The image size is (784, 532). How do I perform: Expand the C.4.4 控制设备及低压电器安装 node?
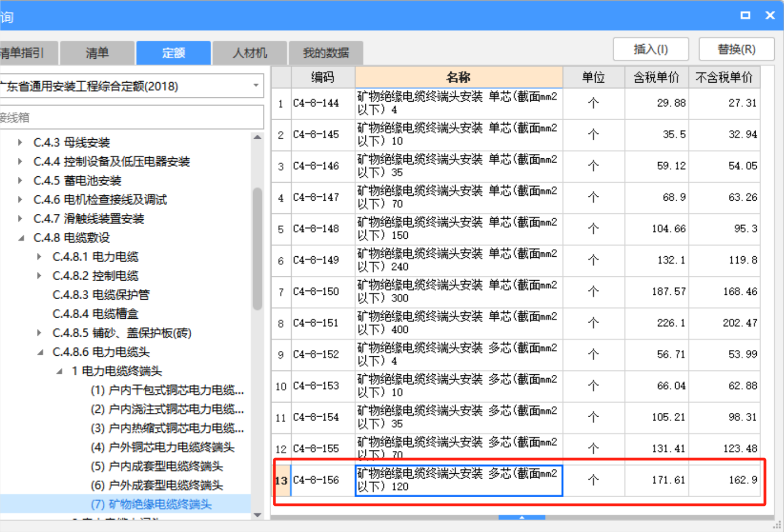(x=20, y=162)
